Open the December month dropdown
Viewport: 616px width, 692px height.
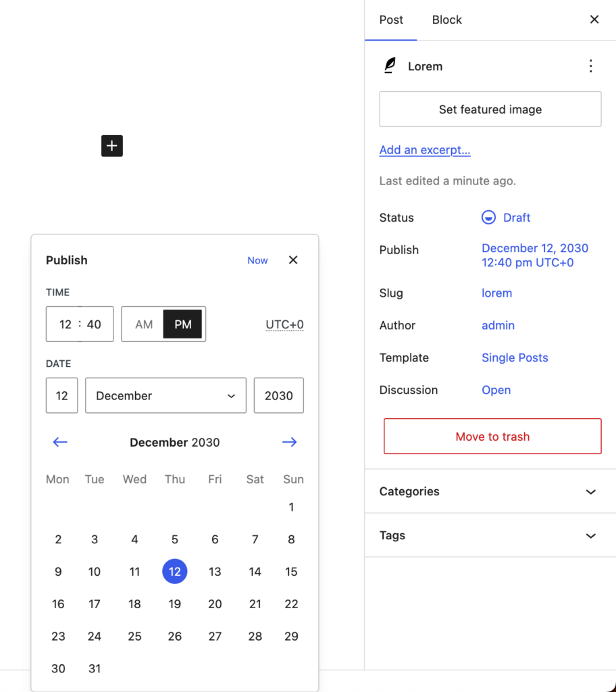pos(165,395)
